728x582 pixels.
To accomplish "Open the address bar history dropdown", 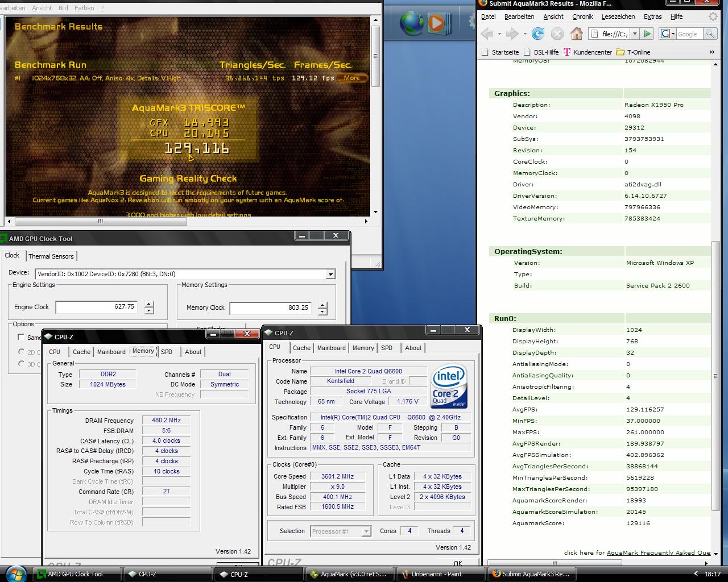I will point(636,34).
